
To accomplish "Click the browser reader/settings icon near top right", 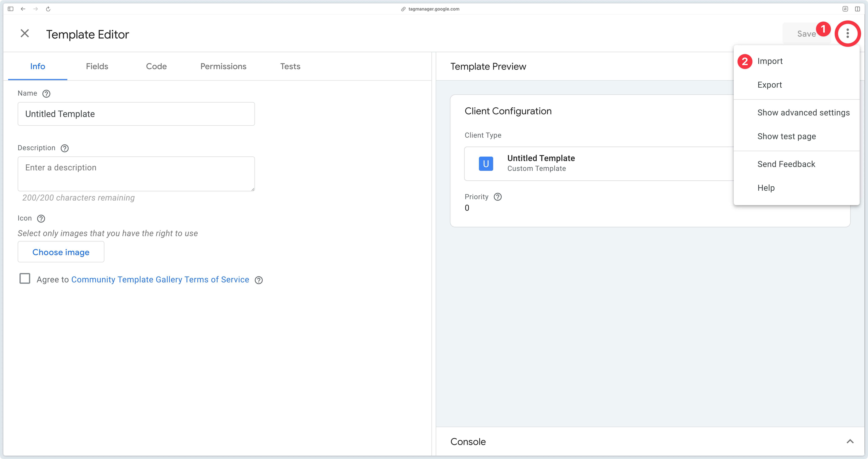I will tap(845, 9).
